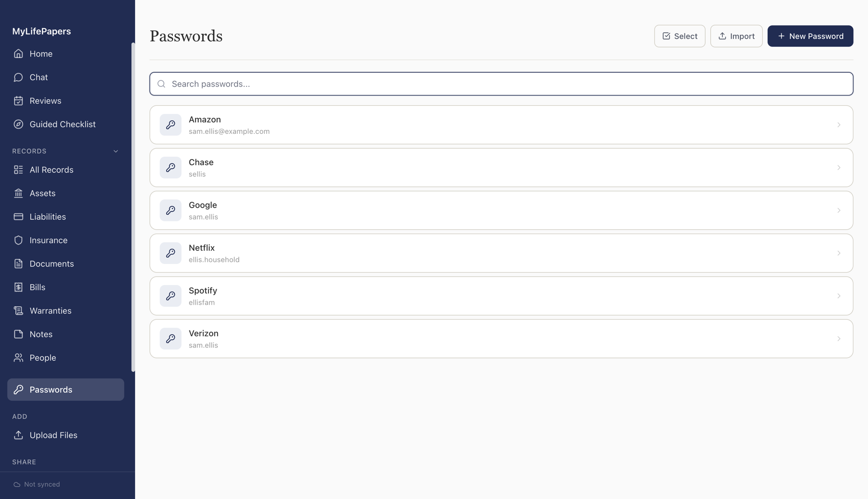
Task: Click the Chat bubble icon
Action: point(18,77)
